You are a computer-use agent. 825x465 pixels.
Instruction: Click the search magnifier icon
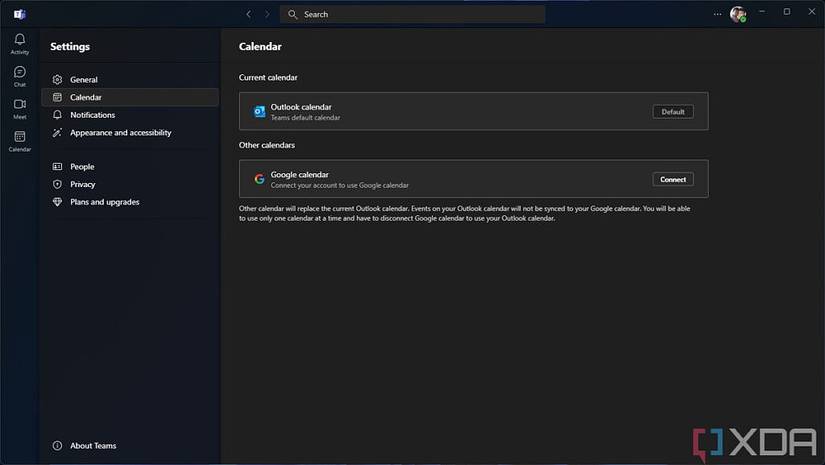pyautogui.click(x=293, y=14)
